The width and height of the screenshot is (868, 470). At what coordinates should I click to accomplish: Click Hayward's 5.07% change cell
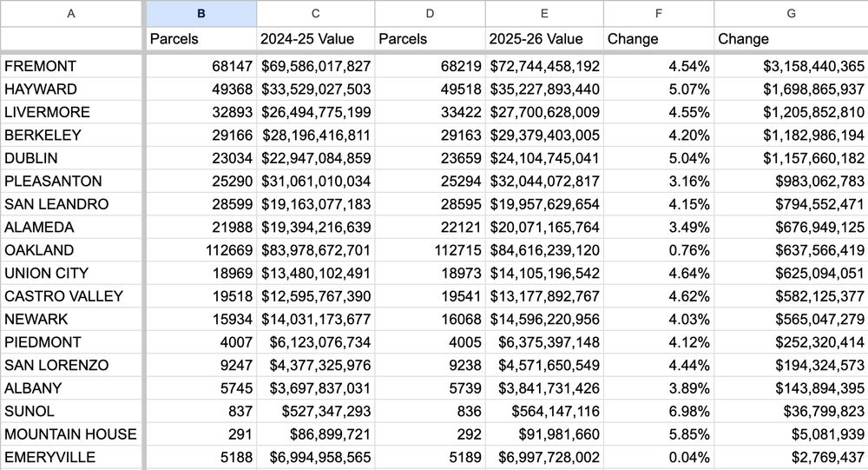pos(659,89)
